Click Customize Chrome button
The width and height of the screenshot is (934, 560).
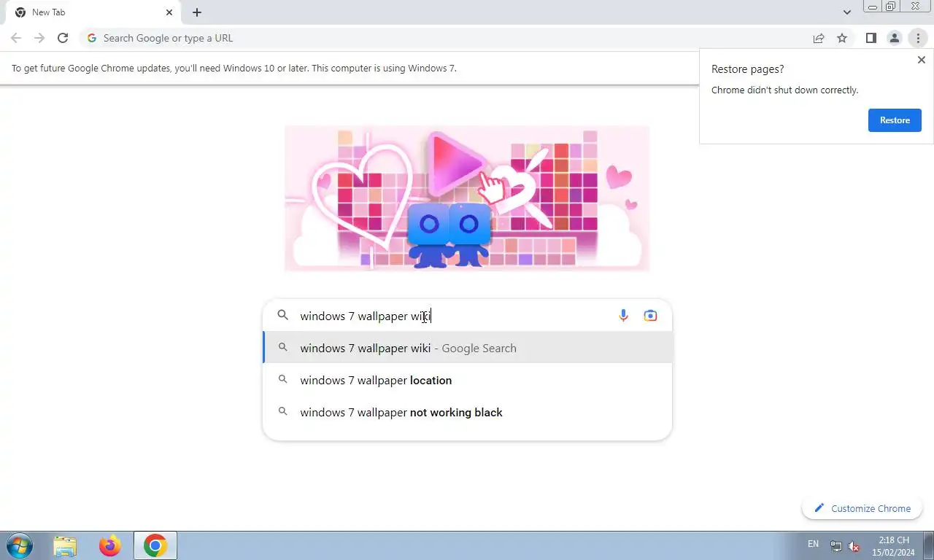click(862, 508)
